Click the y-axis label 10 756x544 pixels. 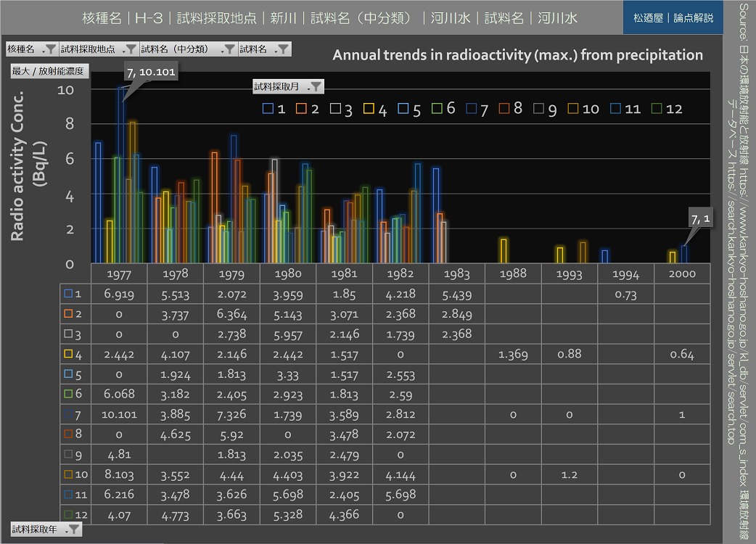(x=65, y=90)
